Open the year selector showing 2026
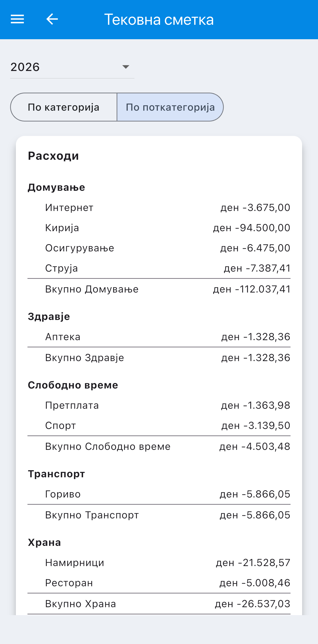The image size is (318, 644). 72,67
